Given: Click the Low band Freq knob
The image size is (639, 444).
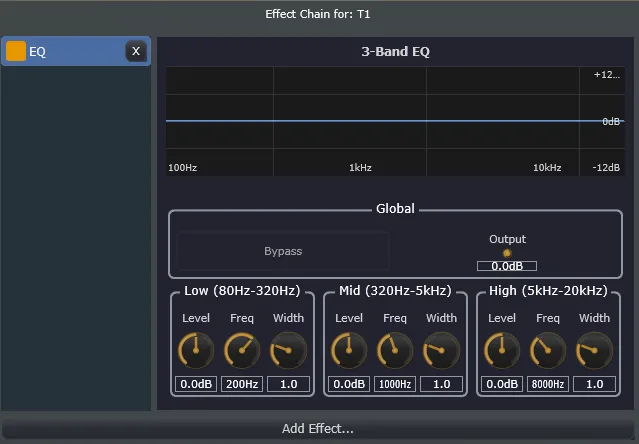Looking at the screenshot, I should [x=242, y=350].
